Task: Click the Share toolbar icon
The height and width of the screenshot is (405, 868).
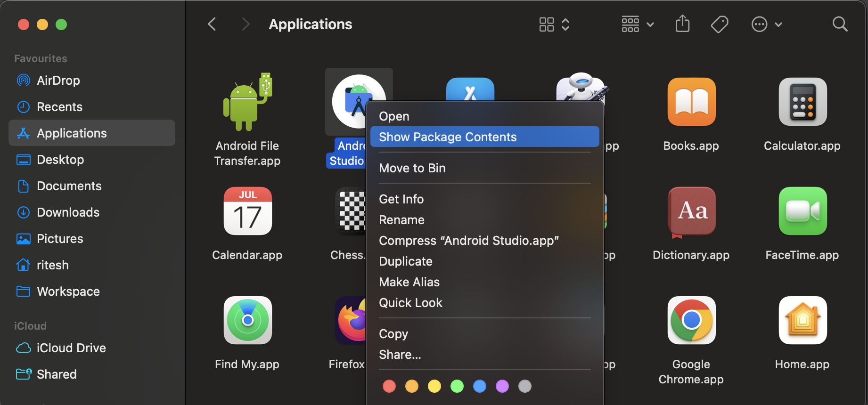Action: 682,24
